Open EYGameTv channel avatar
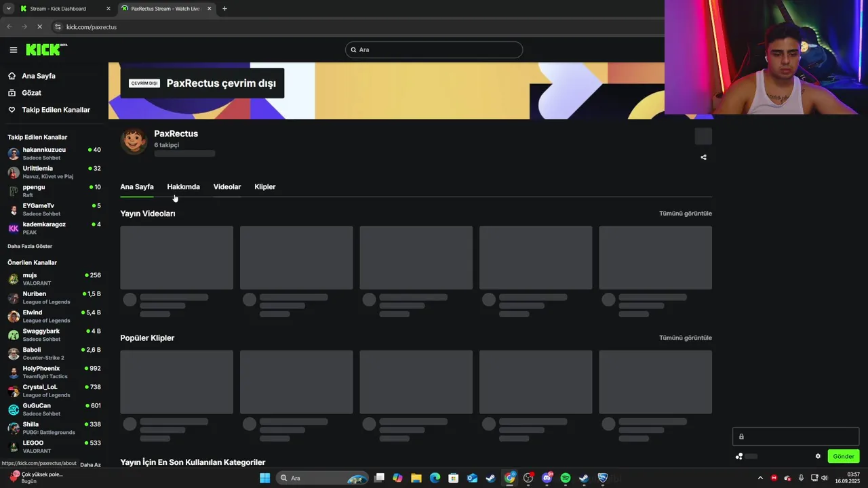868x488 pixels. (x=14, y=209)
